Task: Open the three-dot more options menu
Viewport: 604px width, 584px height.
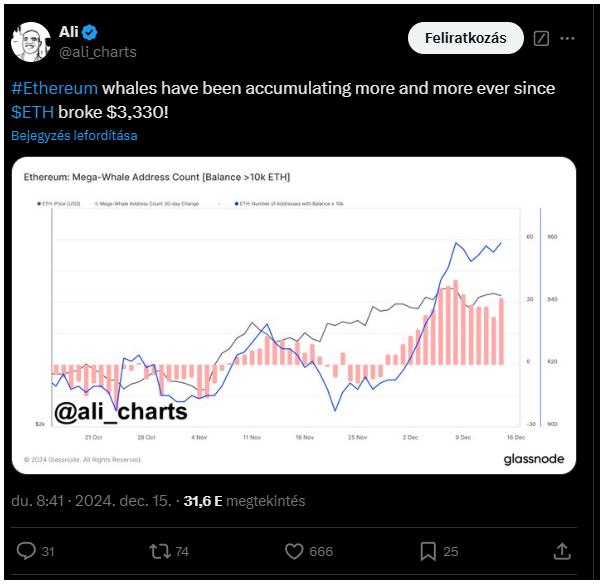Action: 567,39
